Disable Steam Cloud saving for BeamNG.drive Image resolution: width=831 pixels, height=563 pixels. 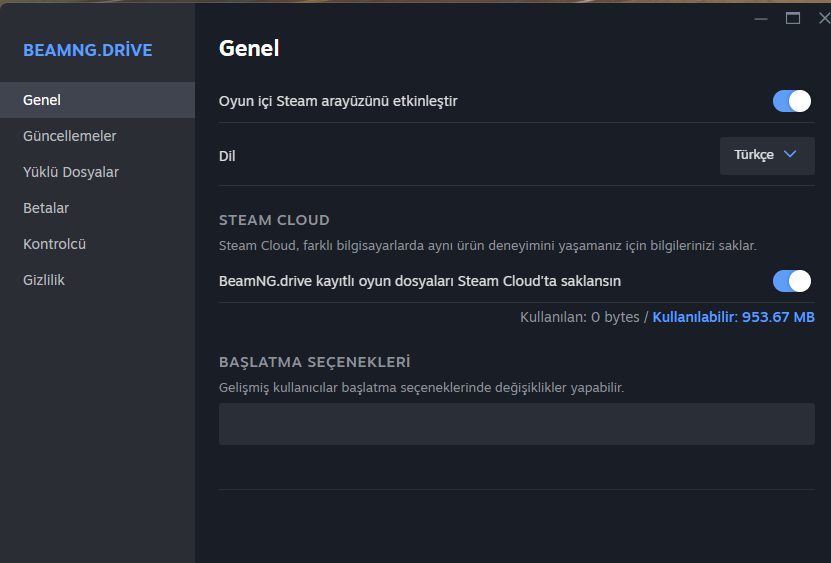pos(791,281)
